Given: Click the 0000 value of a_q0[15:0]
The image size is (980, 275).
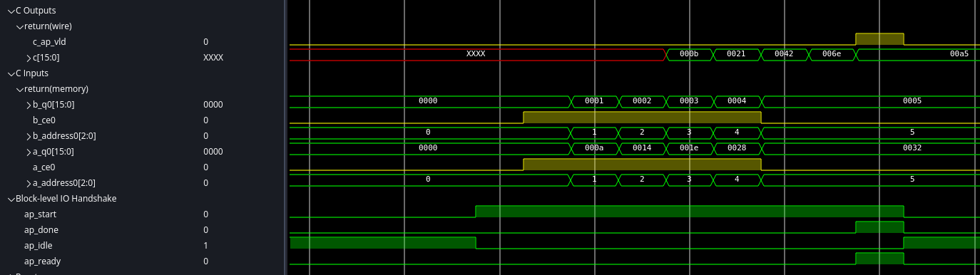Looking at the screenshot, I should 213,152.
